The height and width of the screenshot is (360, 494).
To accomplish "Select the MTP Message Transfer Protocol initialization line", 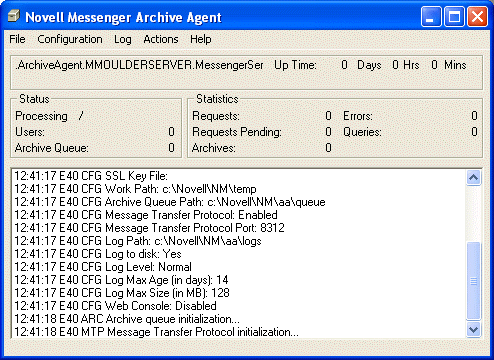I will point(156,332).
